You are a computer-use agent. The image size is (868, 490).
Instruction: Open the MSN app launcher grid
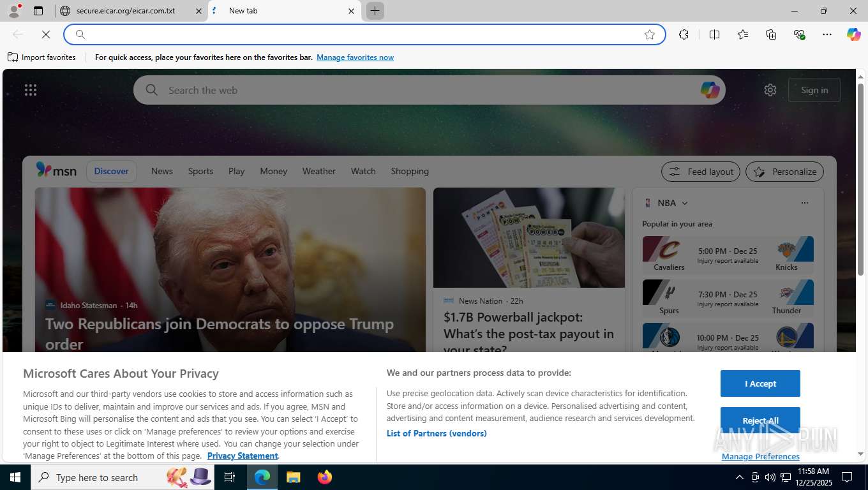point(31,90)
